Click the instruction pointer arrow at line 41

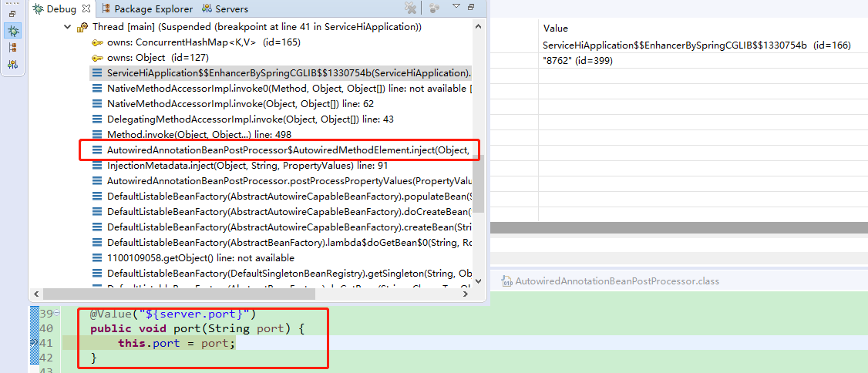34,343
